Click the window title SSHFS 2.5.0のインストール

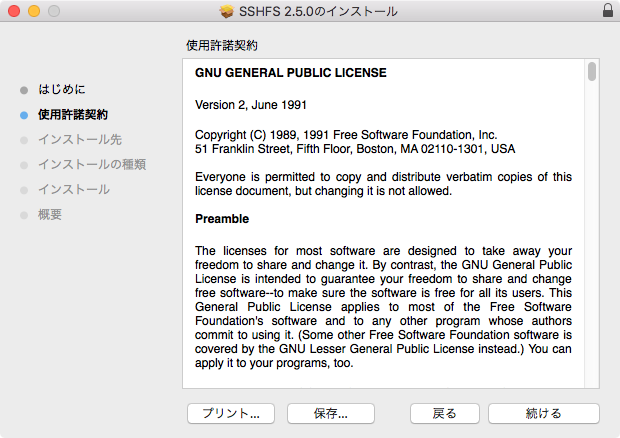coord(318,11)
